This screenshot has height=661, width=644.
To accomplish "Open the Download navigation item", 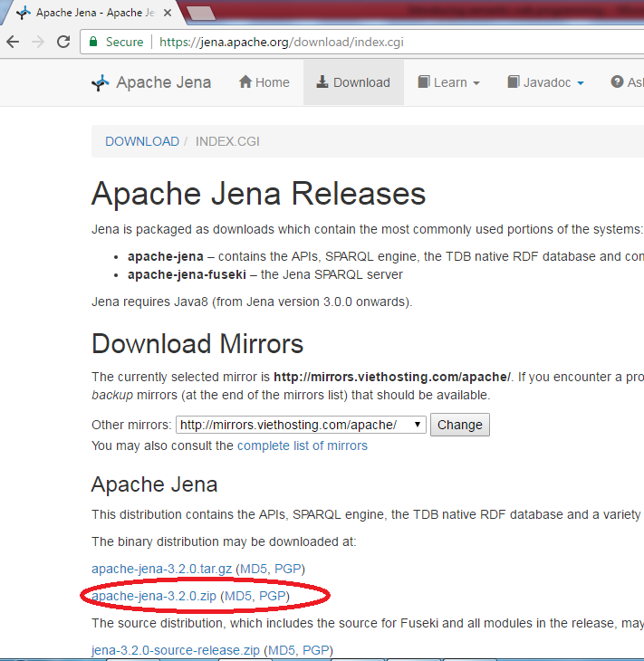I will (x=352, y=82).
